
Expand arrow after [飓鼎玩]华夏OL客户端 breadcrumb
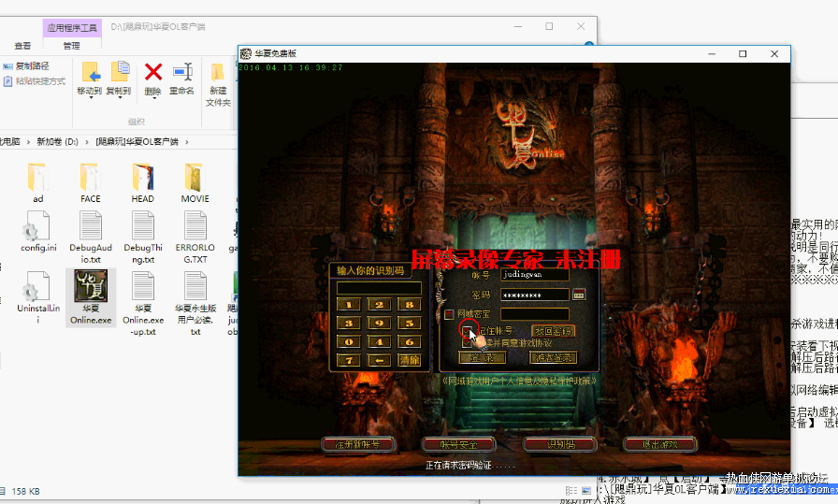[x=186, y=141]
